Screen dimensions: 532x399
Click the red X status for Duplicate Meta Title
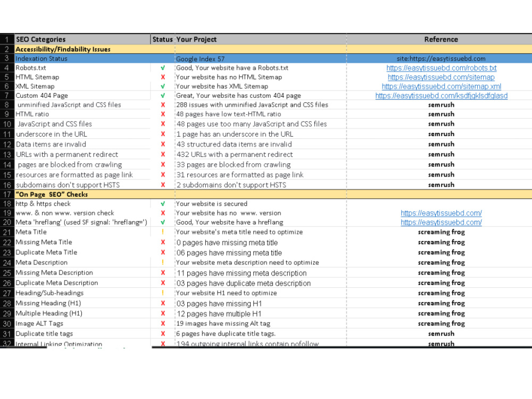point(163,252)
